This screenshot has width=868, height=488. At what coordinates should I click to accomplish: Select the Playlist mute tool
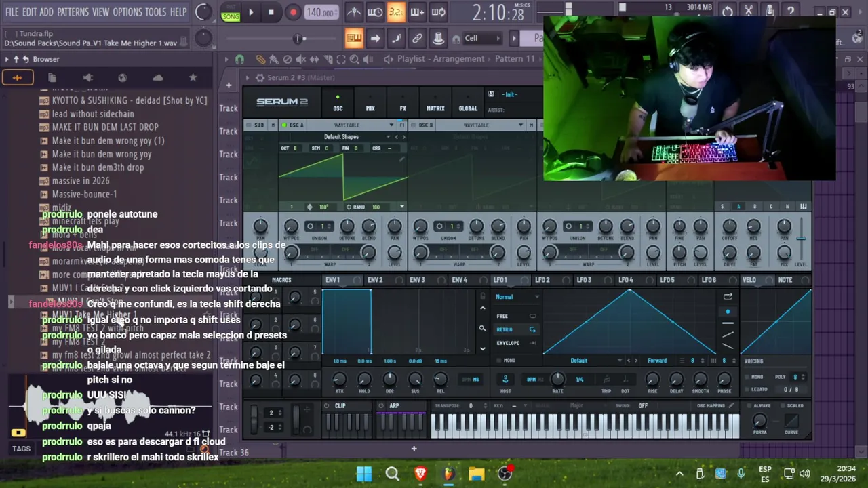(x=301, y=60)
